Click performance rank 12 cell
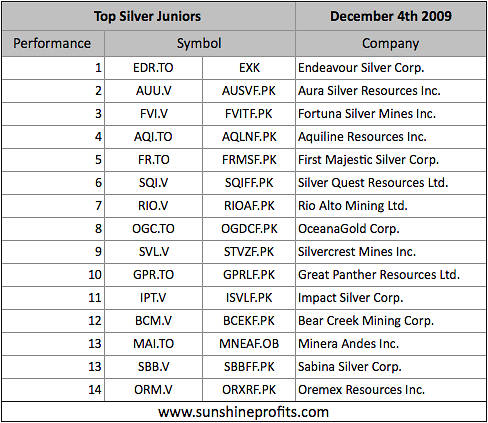 click(53, 321)
